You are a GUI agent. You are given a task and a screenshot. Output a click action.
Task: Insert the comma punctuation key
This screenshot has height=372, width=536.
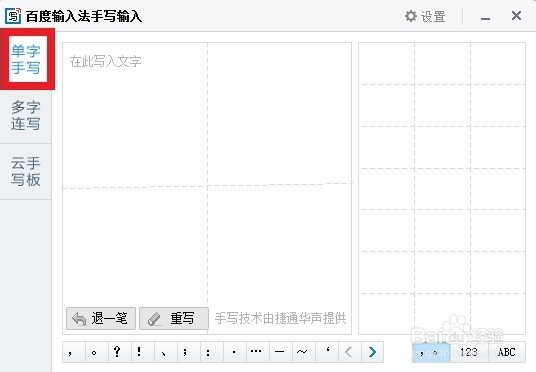pyautogui.click(x=73, y=352)
